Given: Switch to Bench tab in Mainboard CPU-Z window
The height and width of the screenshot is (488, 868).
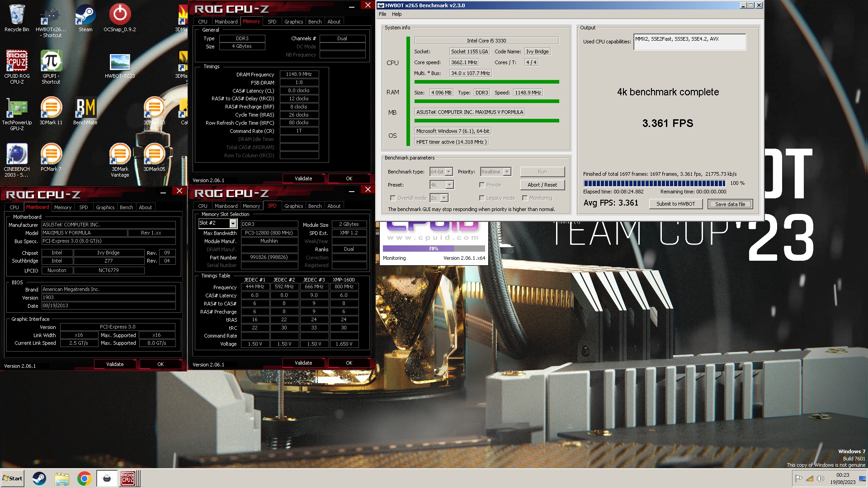Looking at the screenshot, I should [x=126, y=207].
